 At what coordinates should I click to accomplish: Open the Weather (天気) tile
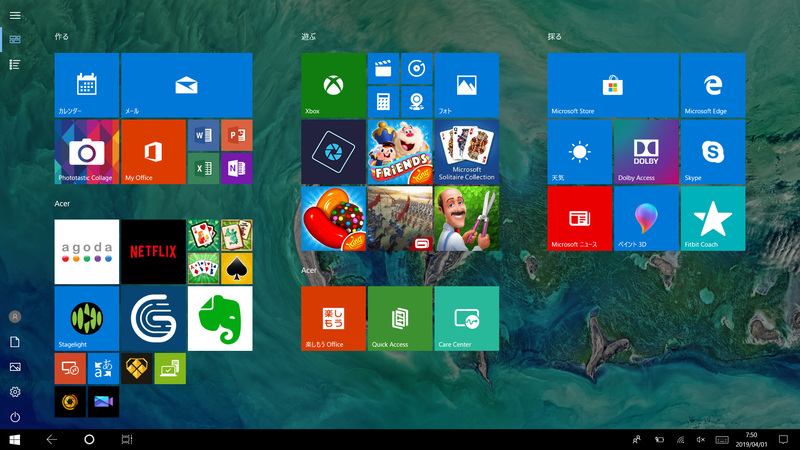click(x=580, y=152)
